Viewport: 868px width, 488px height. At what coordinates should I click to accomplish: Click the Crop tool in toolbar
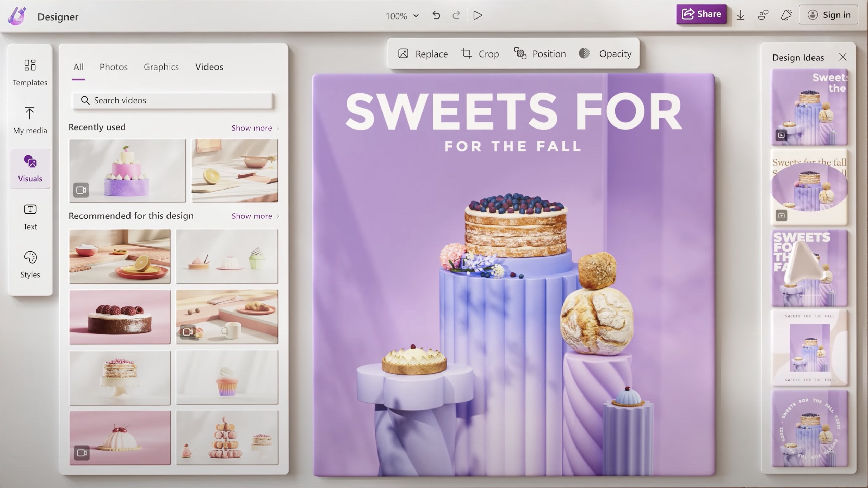tap(480, 53)
